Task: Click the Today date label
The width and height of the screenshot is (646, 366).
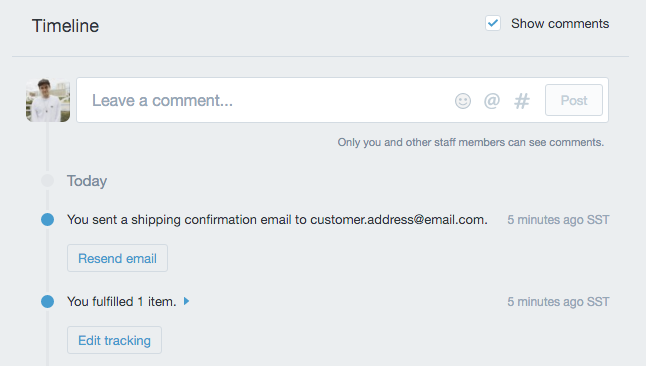Action: pyautogui.click(x=87, y=181)
